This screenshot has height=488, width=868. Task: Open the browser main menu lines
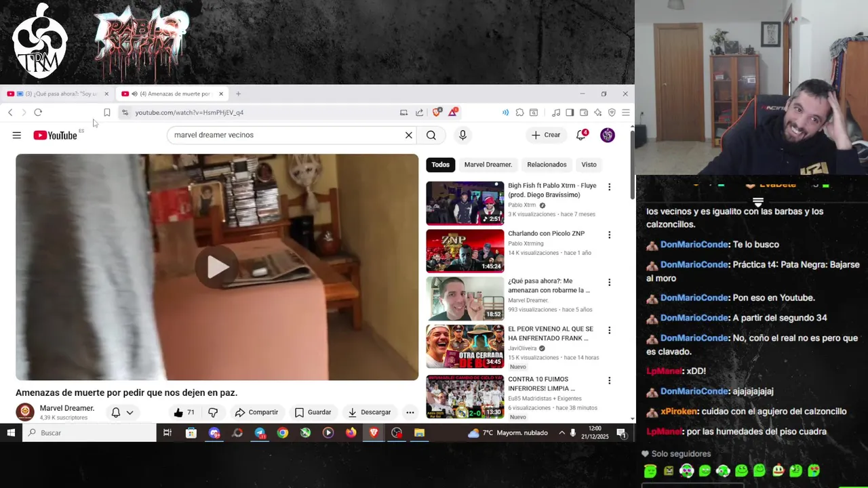pyautogui.click(x=626, y=113)
